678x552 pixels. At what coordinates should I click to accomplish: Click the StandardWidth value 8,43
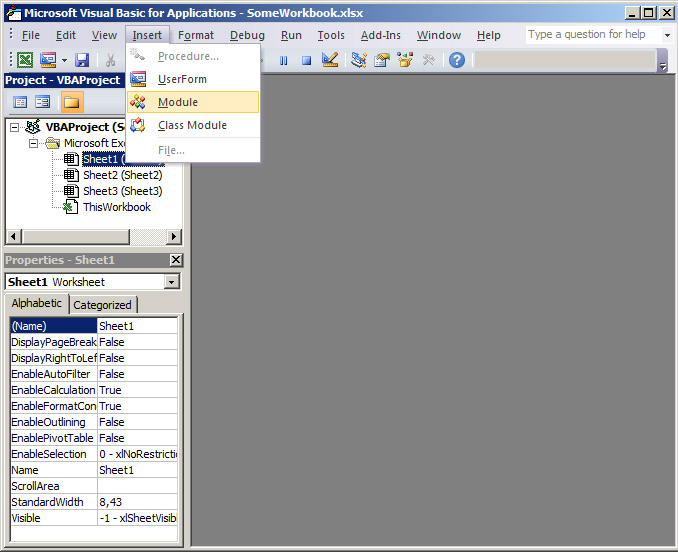pos(137,502)
